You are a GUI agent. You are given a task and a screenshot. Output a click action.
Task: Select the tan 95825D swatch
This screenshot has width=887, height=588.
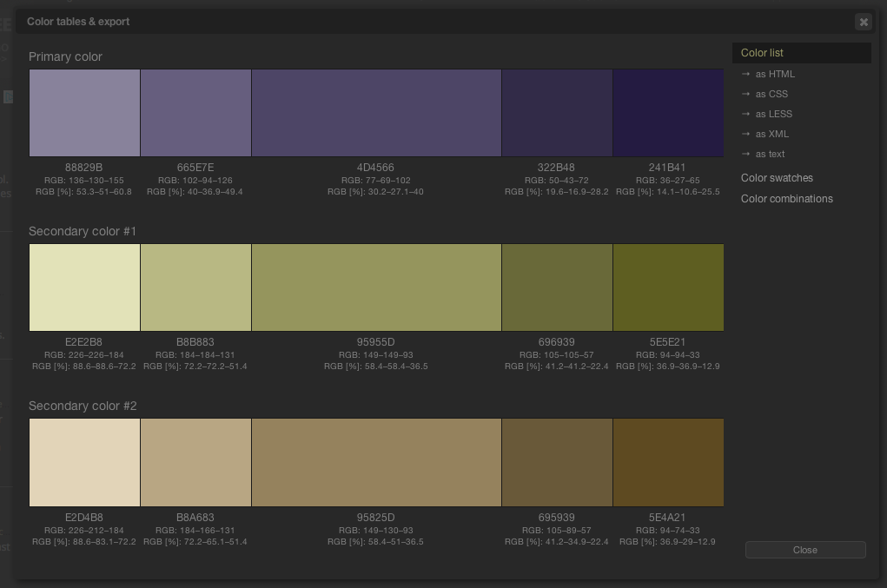(x=376, y=462)
